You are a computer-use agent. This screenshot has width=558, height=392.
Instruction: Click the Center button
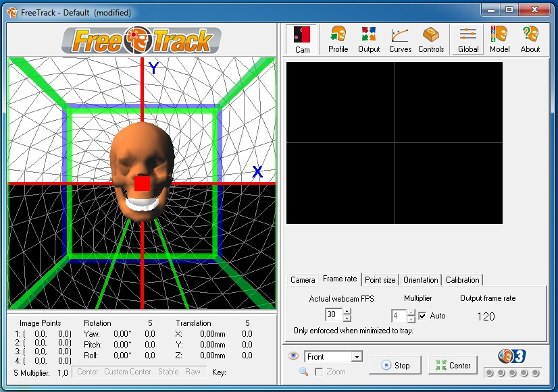point(453,365)
